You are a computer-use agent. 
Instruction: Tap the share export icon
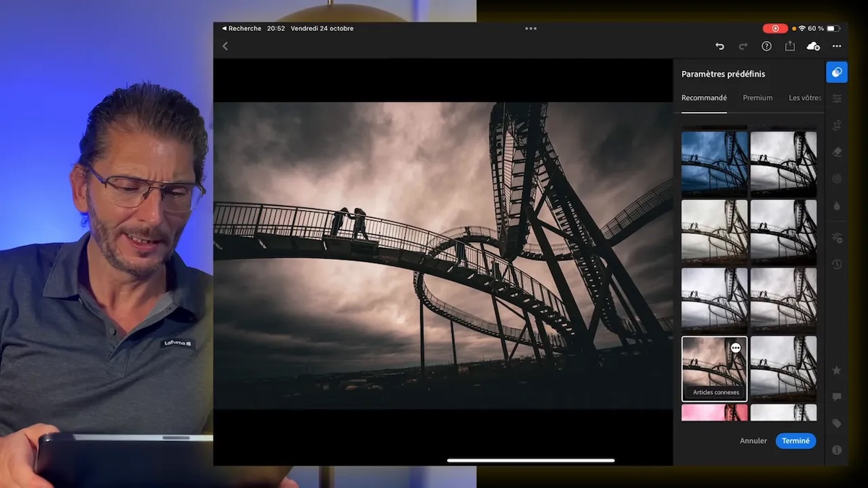[x=790, y=46]
